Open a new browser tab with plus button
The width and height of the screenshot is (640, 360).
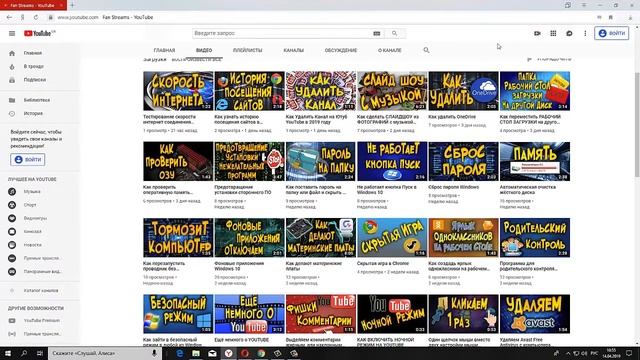coord(72,5)
